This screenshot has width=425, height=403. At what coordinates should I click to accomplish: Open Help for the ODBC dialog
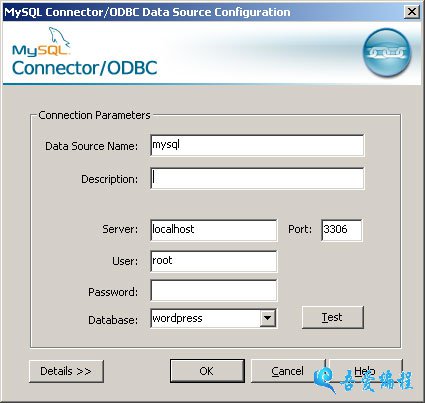point(366,371)
